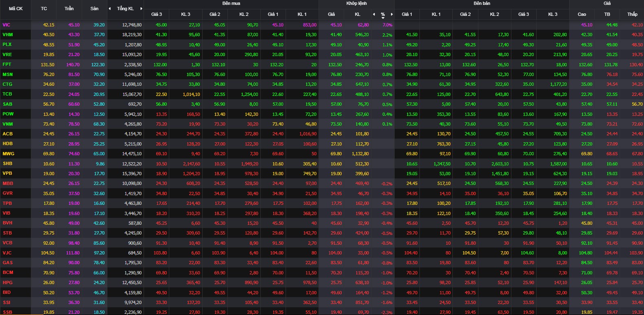Open the GAS stock symbol

click(7, 263)
